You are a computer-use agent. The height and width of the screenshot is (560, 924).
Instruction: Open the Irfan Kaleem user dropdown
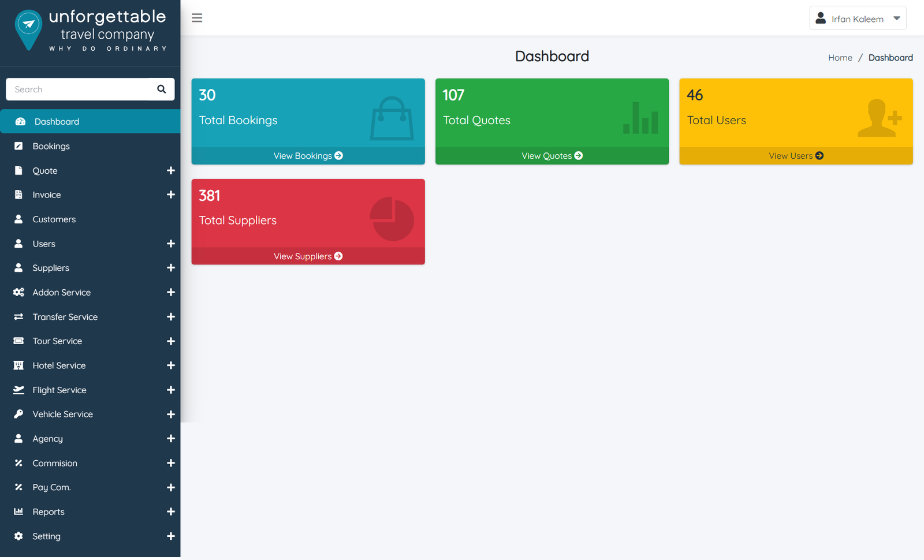pyautogui.click(x=858, y=18)
